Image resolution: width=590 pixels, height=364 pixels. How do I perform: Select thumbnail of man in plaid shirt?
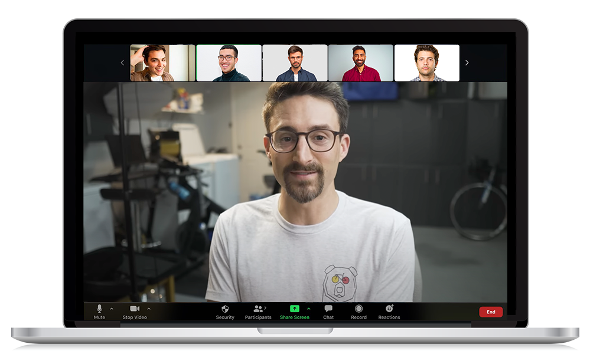426,63
